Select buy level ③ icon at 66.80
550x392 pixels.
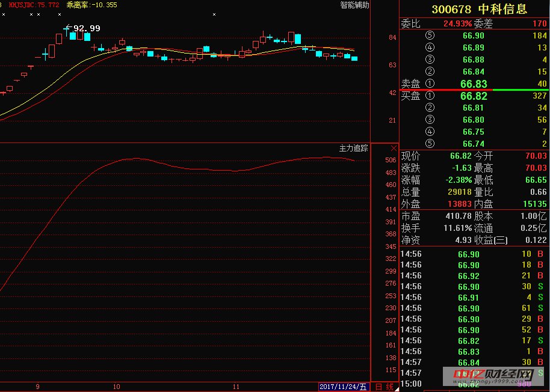click(430, 120)
